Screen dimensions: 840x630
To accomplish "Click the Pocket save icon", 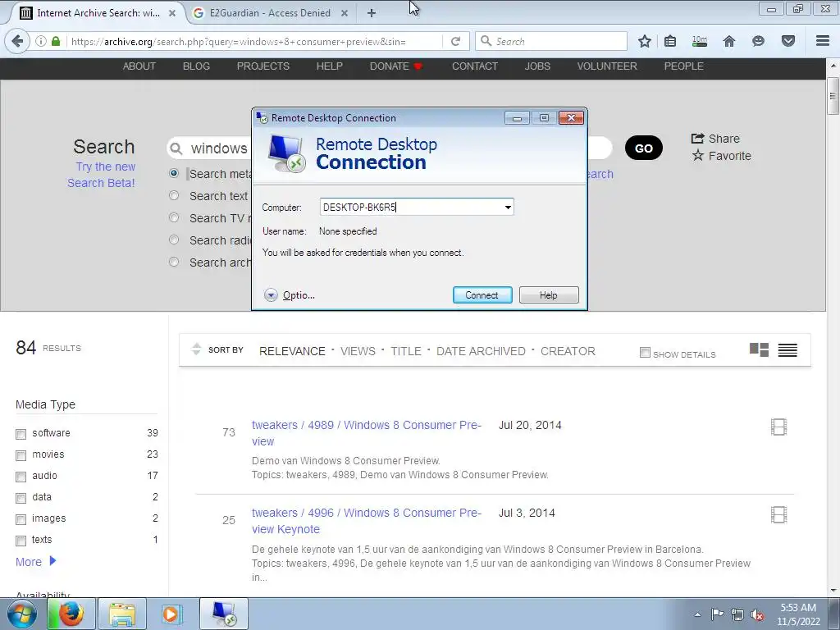I will [788, 41].
